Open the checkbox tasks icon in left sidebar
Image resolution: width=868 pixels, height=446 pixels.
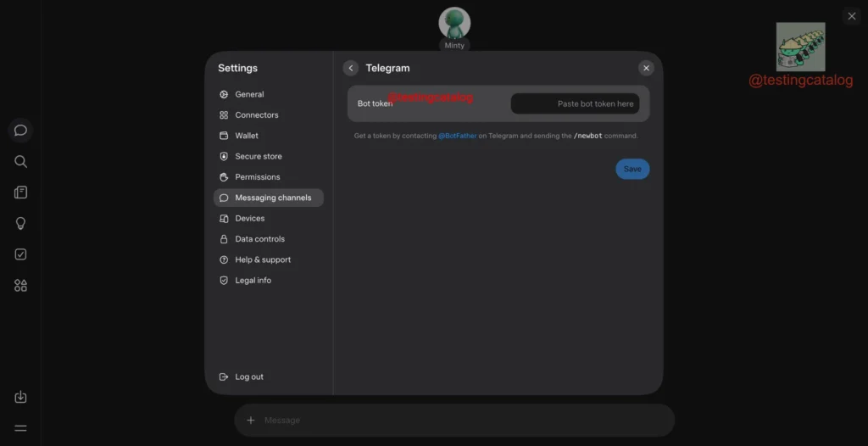tap(20, 254)
